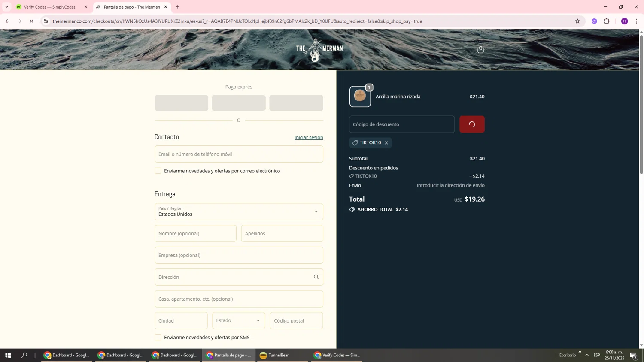Focus the email or phone field
The image size is (644, 362).
point(239,154)
